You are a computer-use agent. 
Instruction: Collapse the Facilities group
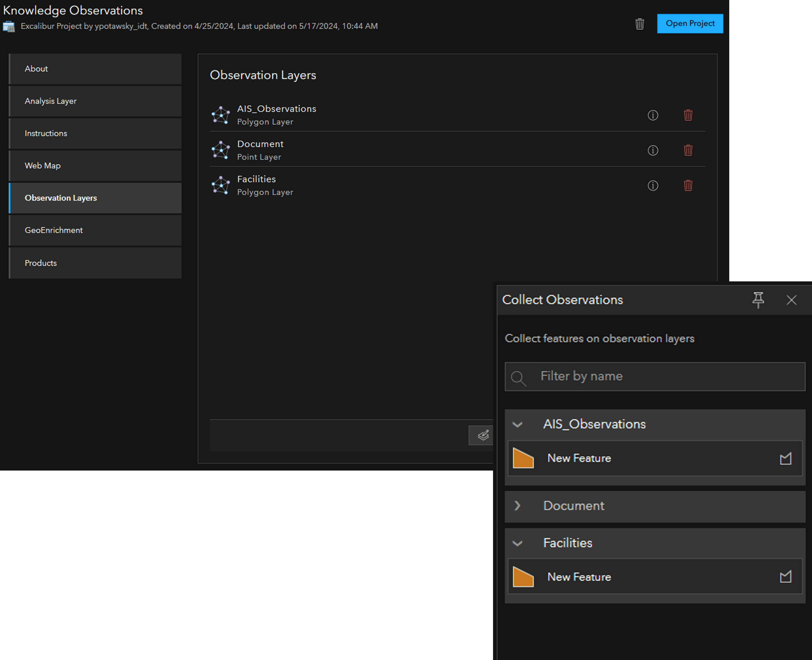click(x=517, y=543)
